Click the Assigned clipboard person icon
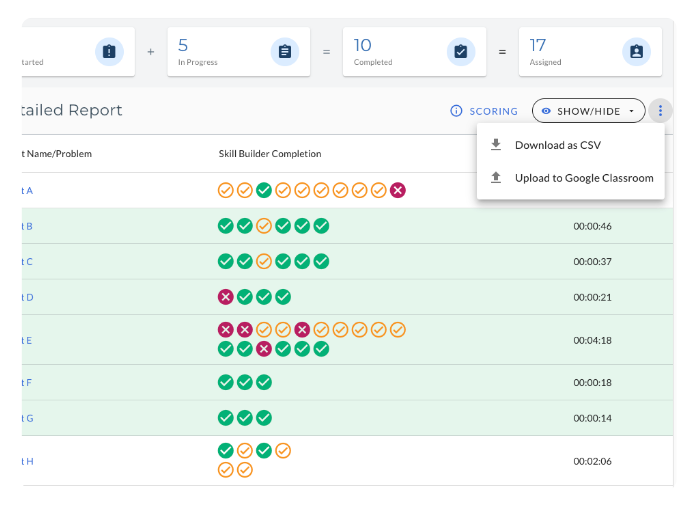 [x=637, y=52]
